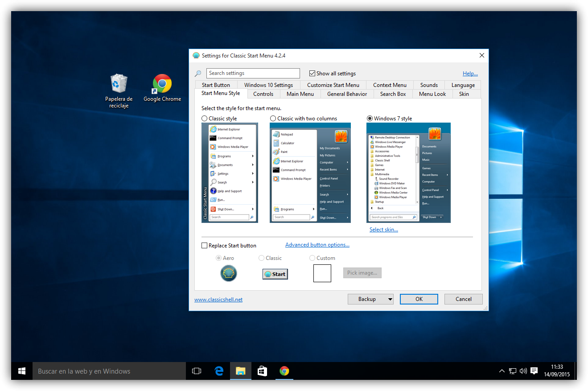The width and height of the screenshot is (588, 391).
Task: Open File Explorer from the taskbar
Action: click(x=241, y=371)
